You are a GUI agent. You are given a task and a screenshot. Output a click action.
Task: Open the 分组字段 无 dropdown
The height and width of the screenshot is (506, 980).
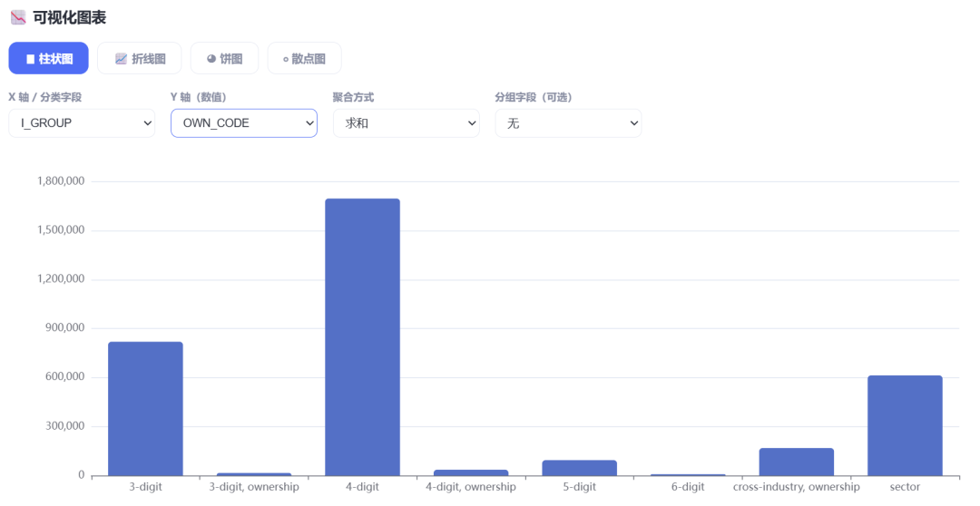(568, 123)
